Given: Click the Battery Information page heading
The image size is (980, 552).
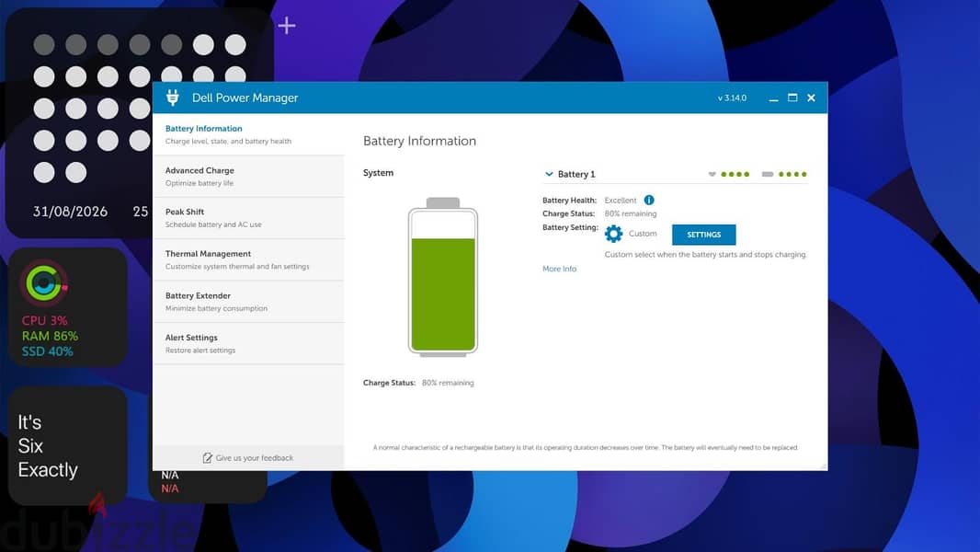Looking at the screenshot, I should click(419, 142).
